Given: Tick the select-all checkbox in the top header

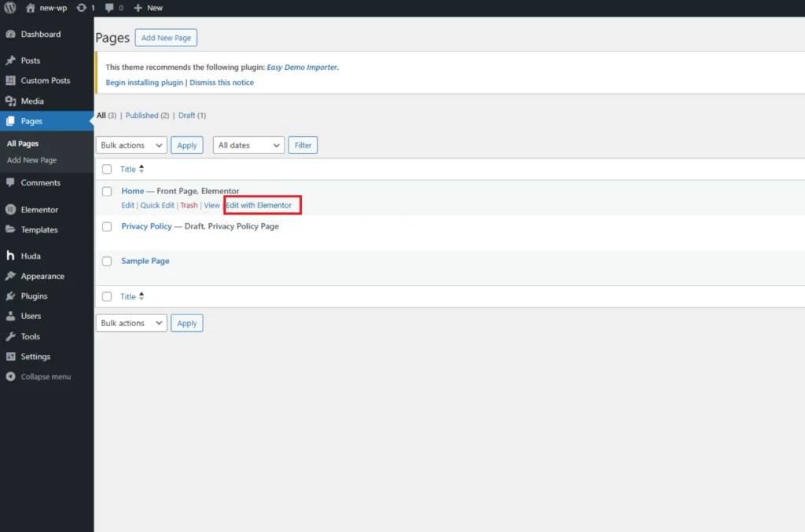Looking at the screenshot, I should point(107,169).
